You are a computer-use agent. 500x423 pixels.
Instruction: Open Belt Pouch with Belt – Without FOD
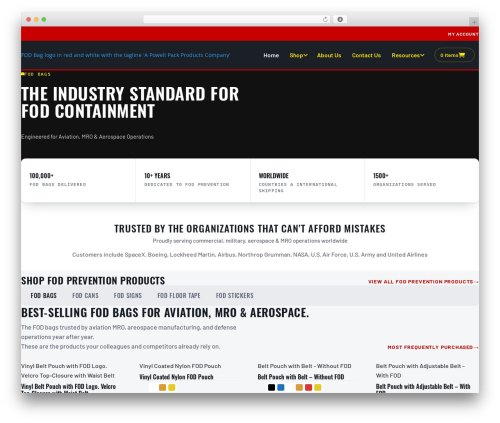coord(301,377)
